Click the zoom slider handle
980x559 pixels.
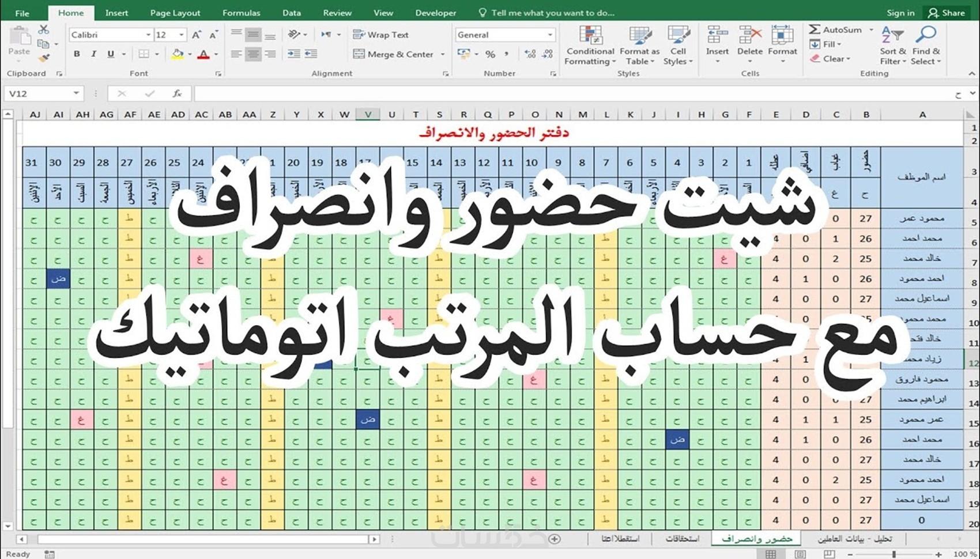click(x=894, y=554)
